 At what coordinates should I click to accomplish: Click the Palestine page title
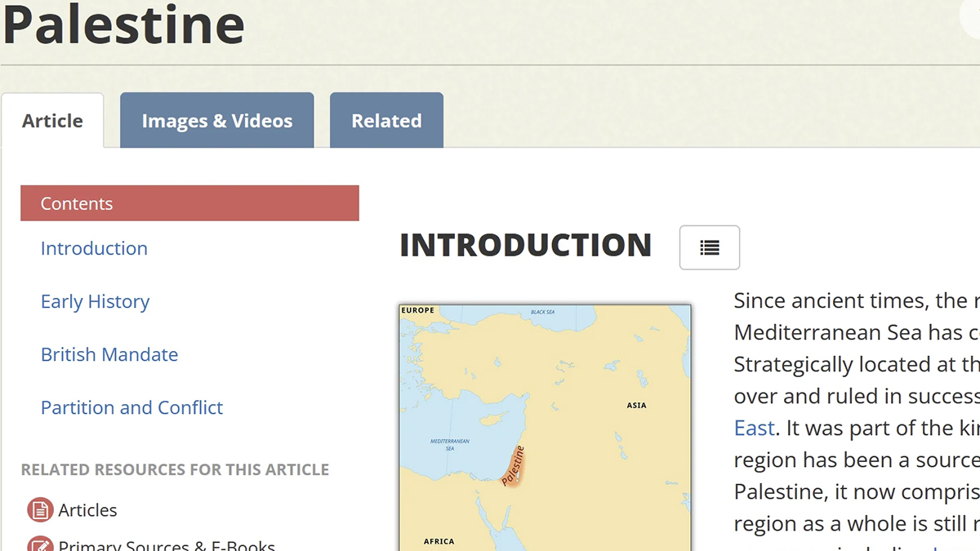(122, 24)
